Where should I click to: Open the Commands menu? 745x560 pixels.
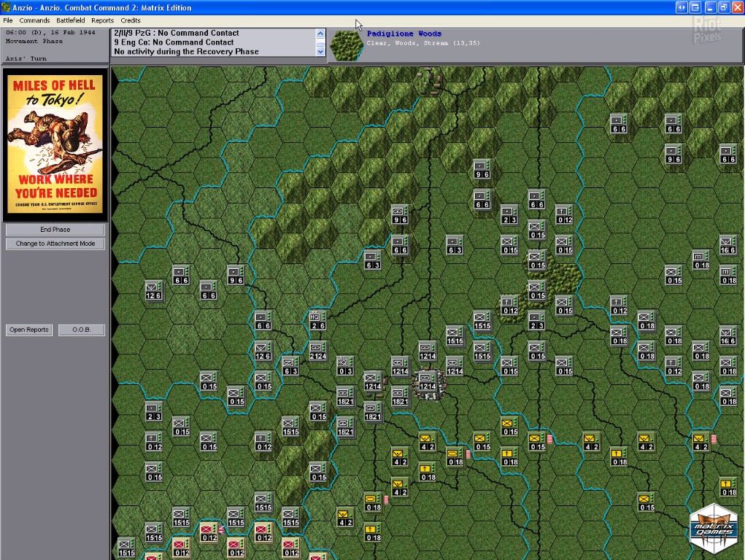[x=34, y=20]
